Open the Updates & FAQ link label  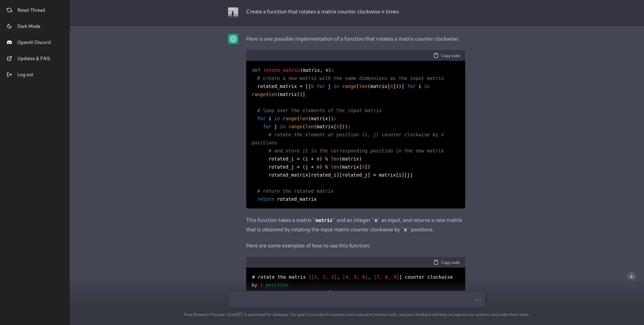tap(34, 58)
